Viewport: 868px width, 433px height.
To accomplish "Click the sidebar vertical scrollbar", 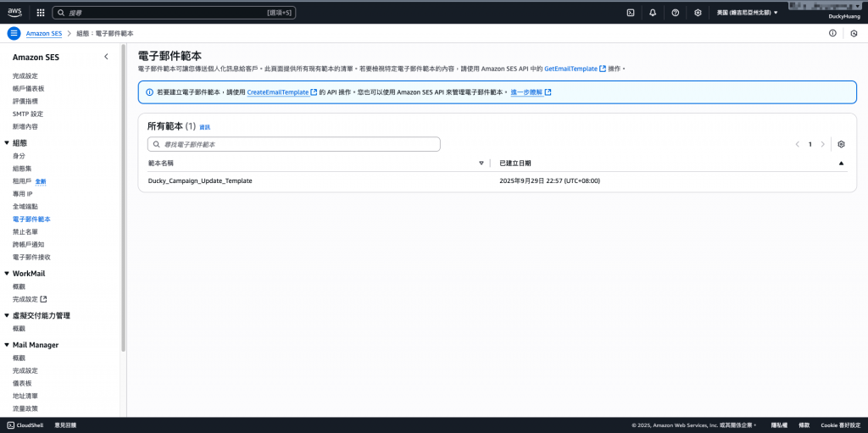I will point(124,199).
